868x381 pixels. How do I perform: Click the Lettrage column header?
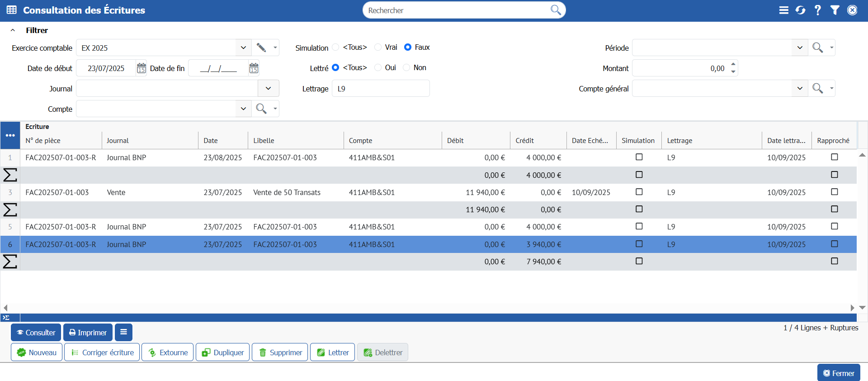click(679, 140)
